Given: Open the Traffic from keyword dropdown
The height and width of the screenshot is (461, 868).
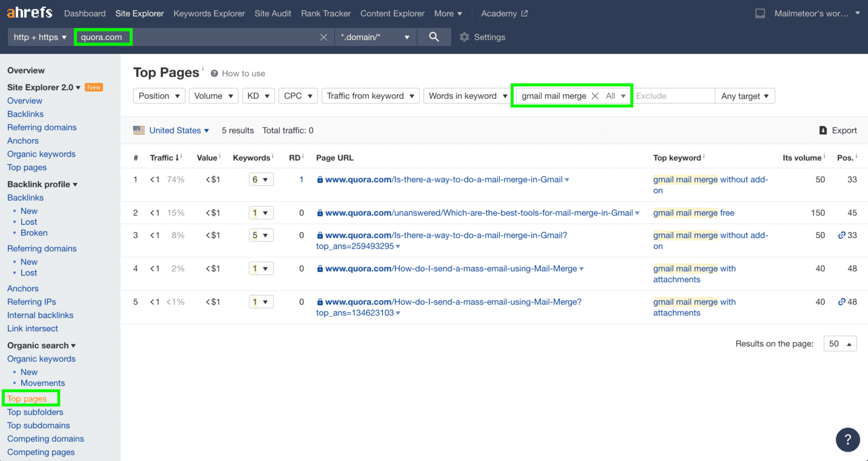Looking at the screenshot, I should 371,96.
